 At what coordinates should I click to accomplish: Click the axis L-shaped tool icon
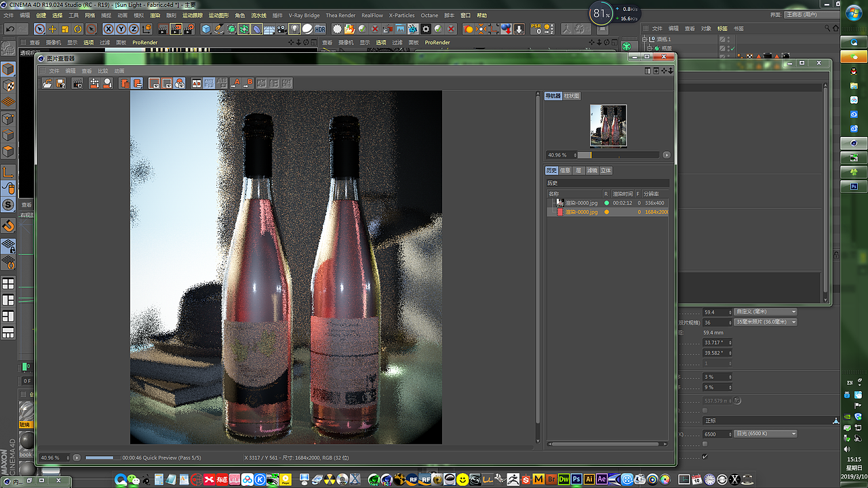(x=8, y=171)
